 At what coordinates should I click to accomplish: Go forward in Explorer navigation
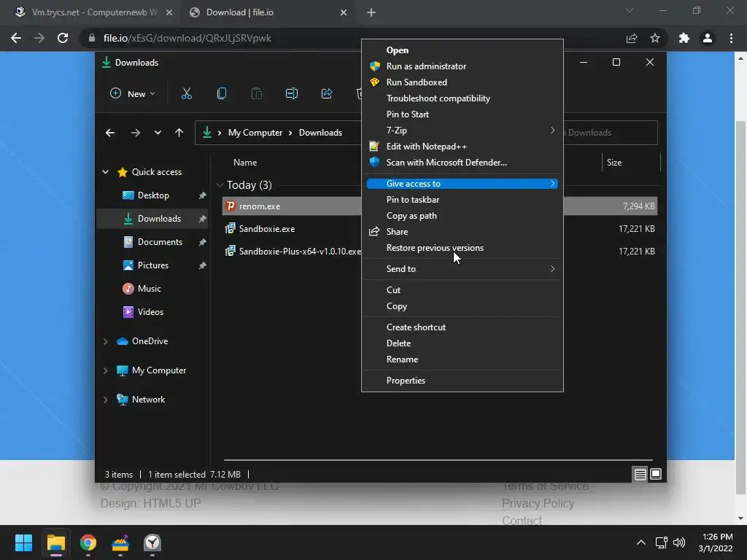pos(135,133)
